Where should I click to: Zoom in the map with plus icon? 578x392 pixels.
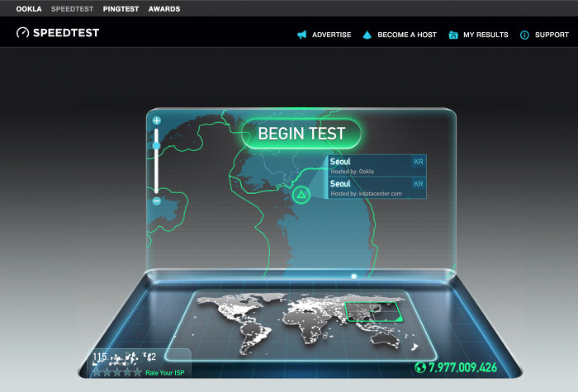157,120
